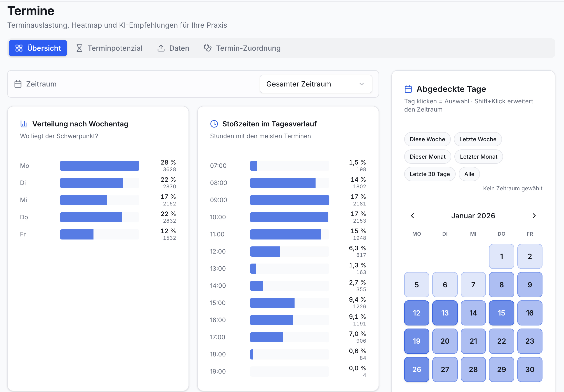
Task: Click the grid icon in Übersicht tab
Action: (x=19, y=48)
